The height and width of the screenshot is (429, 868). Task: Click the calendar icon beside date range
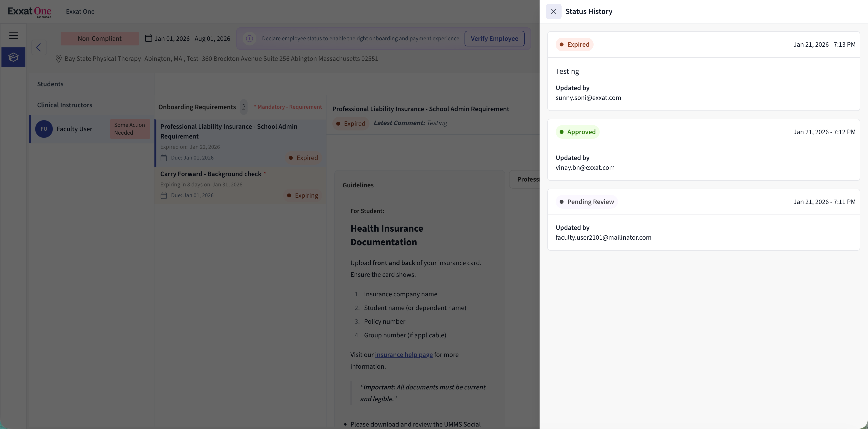click(148, 38)
